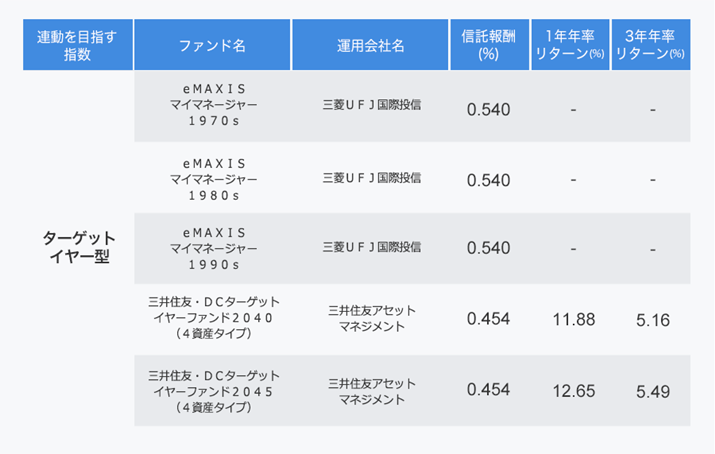Select the 5.49 three-year return value
The width and height of the screenshot is (715, 454).
click(x=652, y=391)
